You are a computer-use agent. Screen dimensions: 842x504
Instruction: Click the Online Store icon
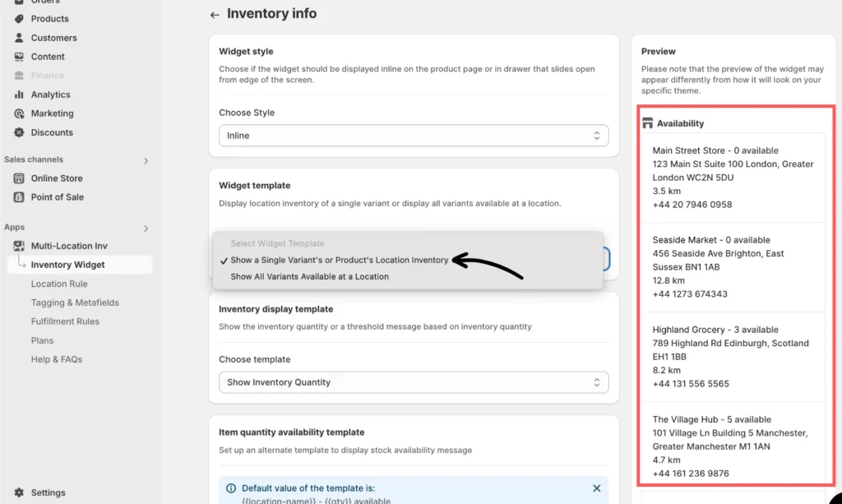[19, 178]
